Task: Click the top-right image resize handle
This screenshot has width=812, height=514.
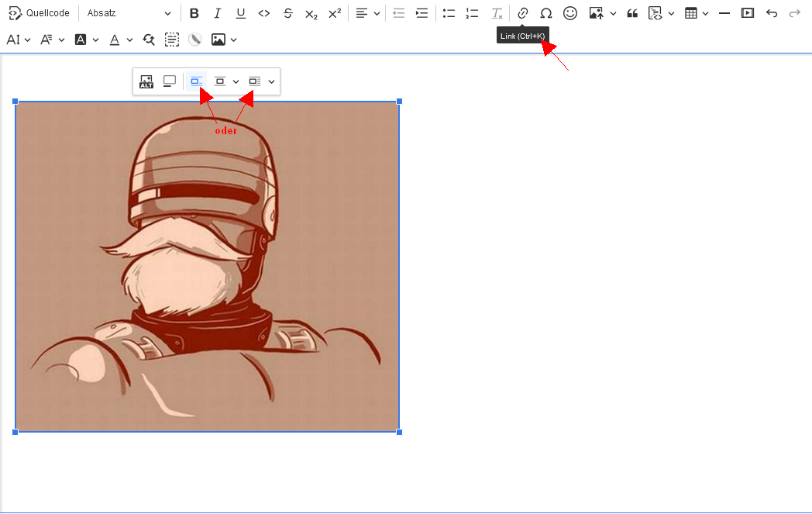Action: pos(399,102)
